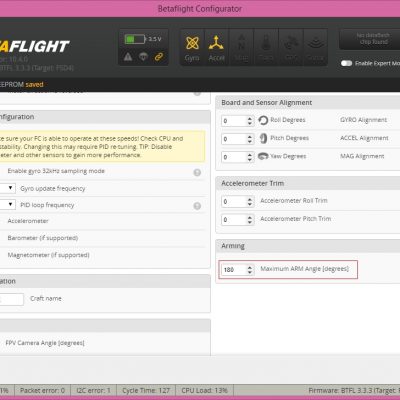Open help for gyro 32kHz sampling mode
This screenshot has height=400, width=400.
197,172
